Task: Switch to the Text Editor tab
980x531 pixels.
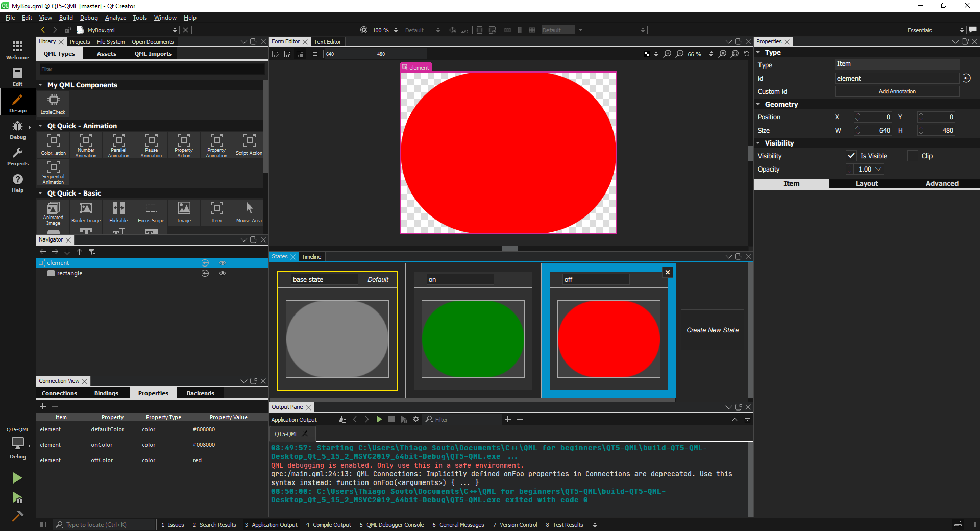Action: point(327,42)
